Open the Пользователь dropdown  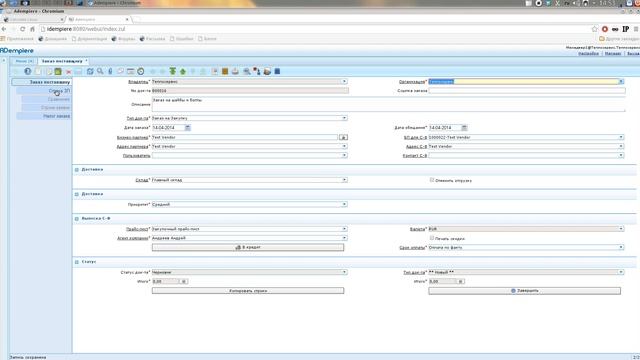pyautogui.click(x=344, y=155)
